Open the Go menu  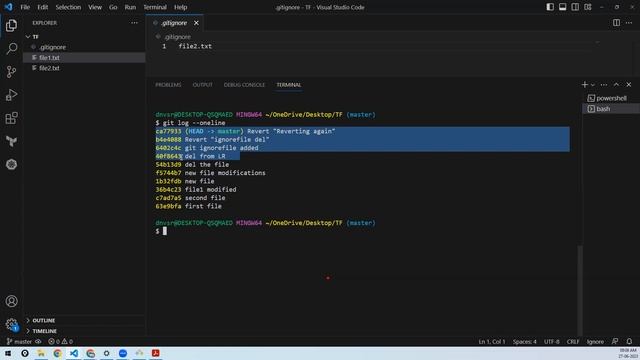pos(113,7)
